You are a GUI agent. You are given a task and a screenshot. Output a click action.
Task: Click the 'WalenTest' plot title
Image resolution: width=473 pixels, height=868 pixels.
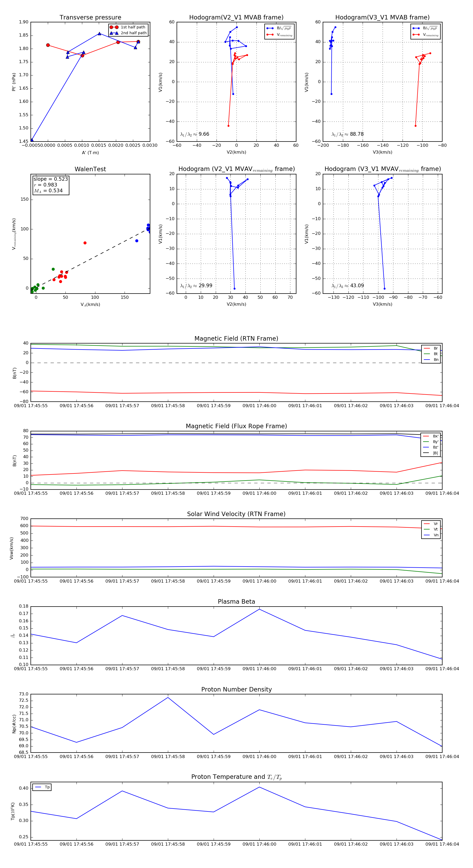click(x=90, y=169)
